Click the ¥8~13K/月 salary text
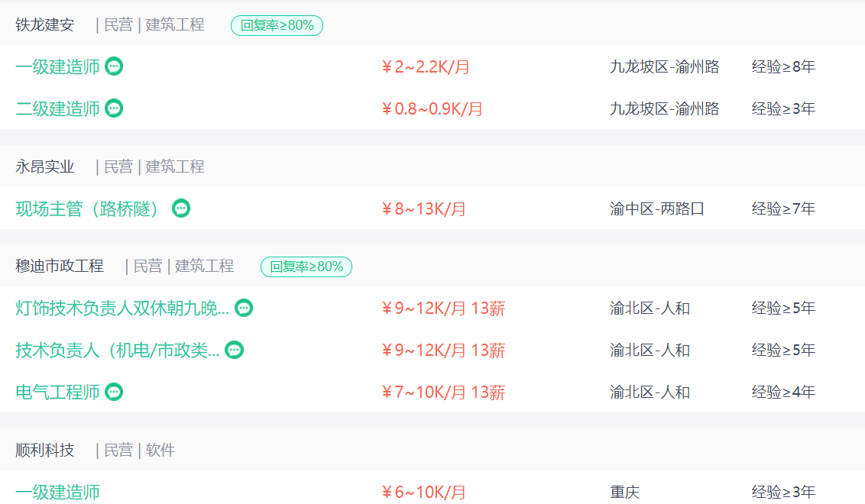 (423, 209)
